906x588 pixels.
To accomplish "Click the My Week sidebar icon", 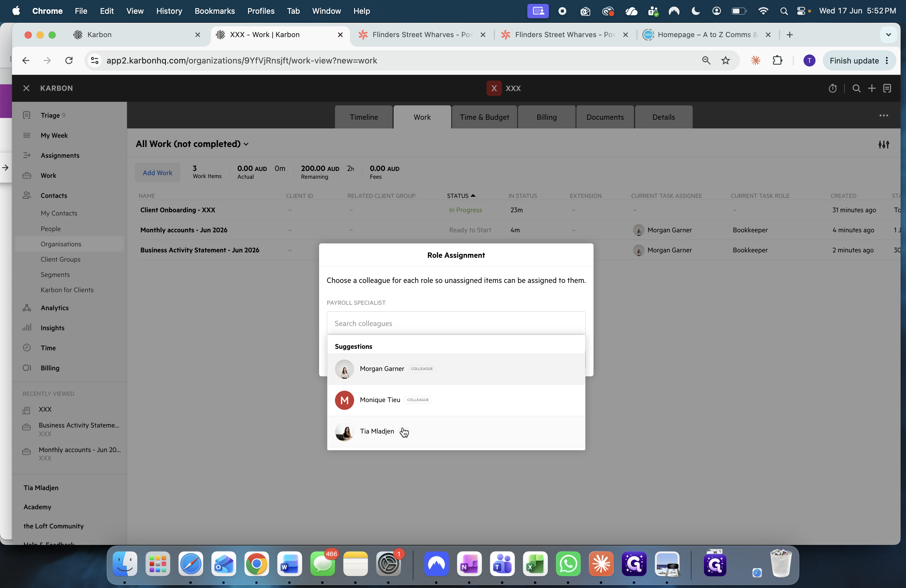I will (27, 135).
